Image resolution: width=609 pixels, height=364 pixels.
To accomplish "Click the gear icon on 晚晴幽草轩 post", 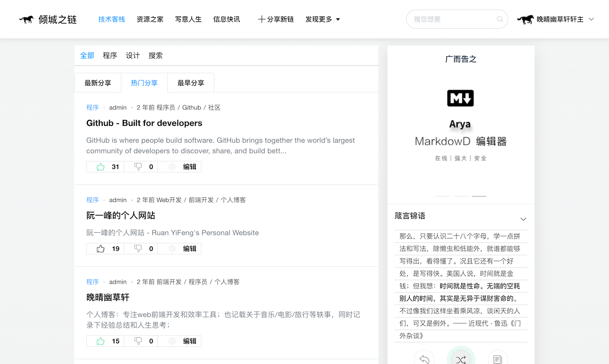I will pyautogui.click(x=172, y=341).
